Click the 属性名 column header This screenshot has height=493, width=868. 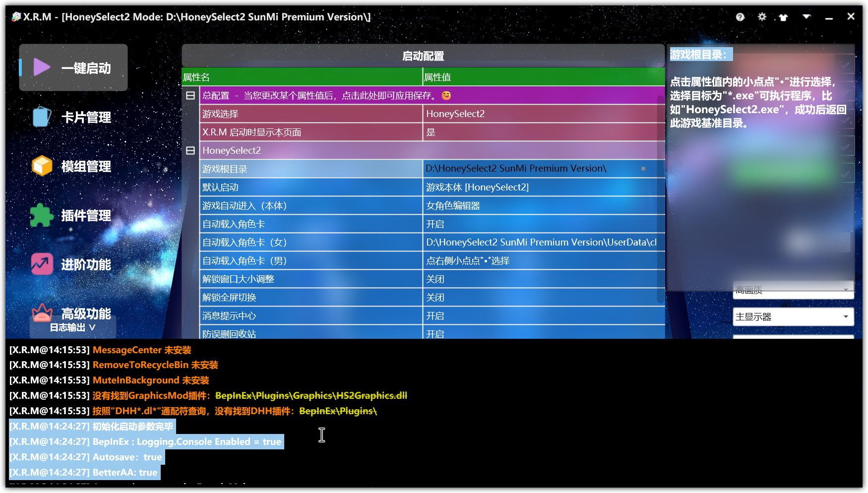302,77
